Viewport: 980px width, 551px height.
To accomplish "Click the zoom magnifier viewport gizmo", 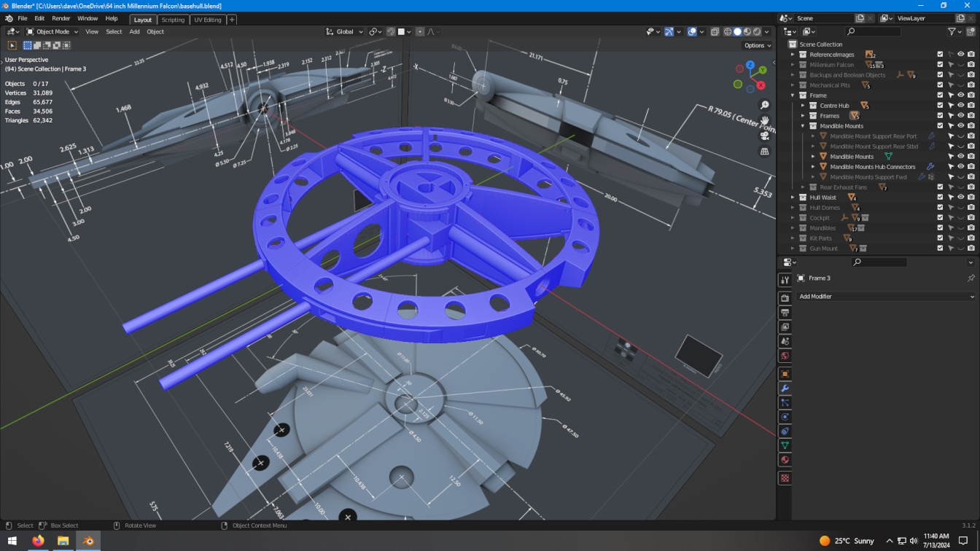I will coord(764,106).
